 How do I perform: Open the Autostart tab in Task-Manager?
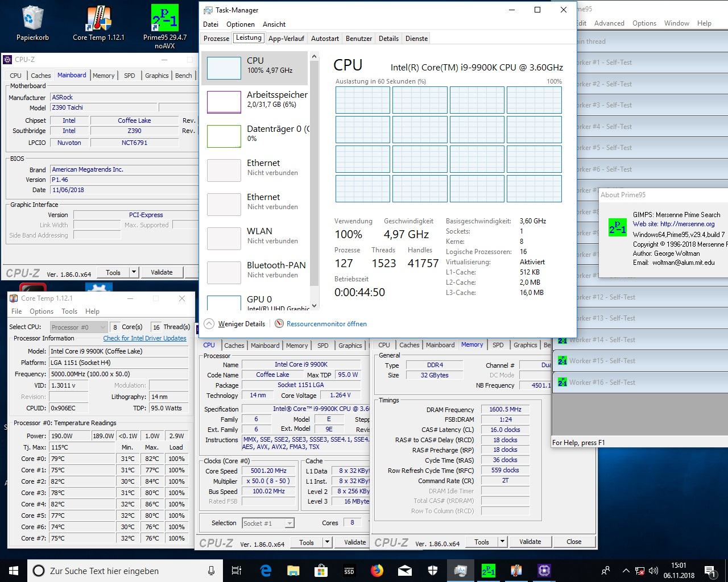[x=325, y=39]
